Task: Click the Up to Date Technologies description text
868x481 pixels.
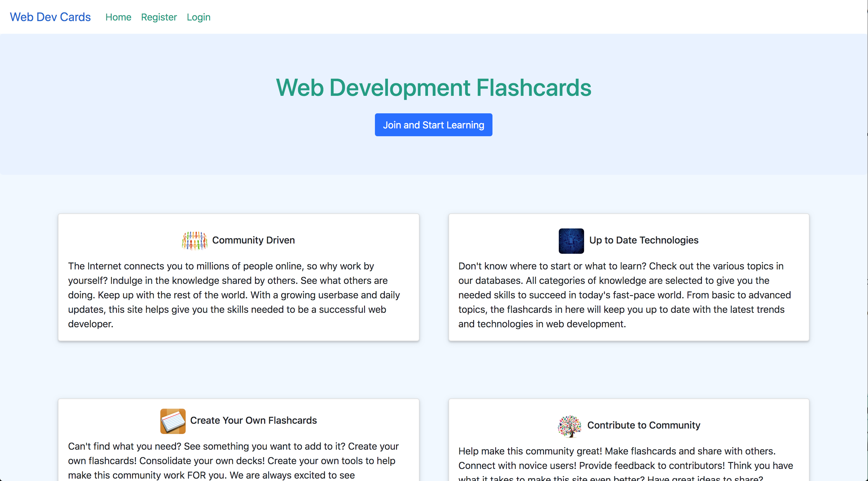Action: (624, 295)
